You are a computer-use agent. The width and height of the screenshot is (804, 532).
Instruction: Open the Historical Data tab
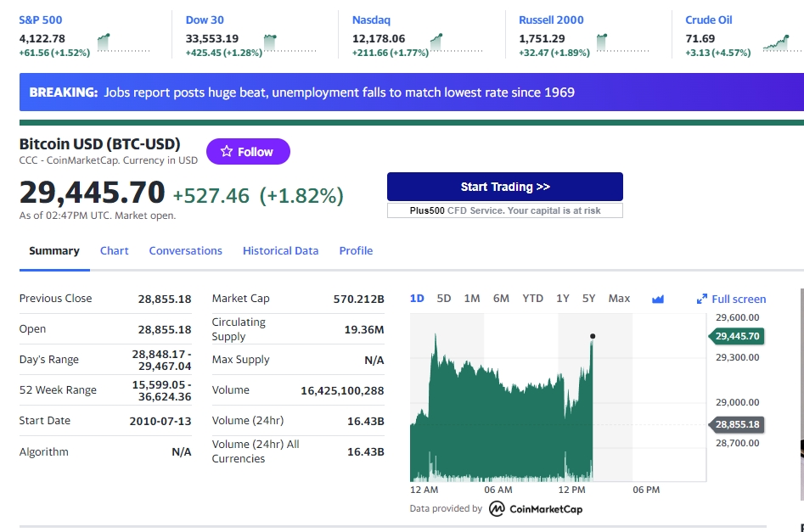click(280, 250)
